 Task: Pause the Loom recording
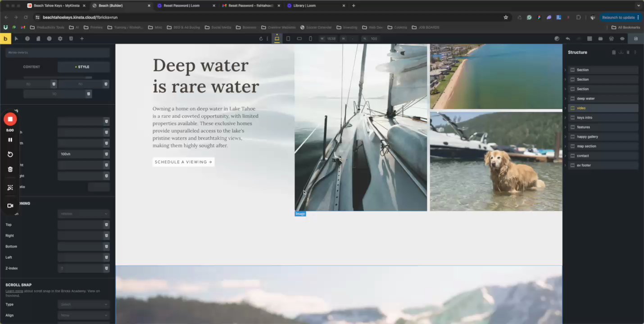click(x=10, y=140)
